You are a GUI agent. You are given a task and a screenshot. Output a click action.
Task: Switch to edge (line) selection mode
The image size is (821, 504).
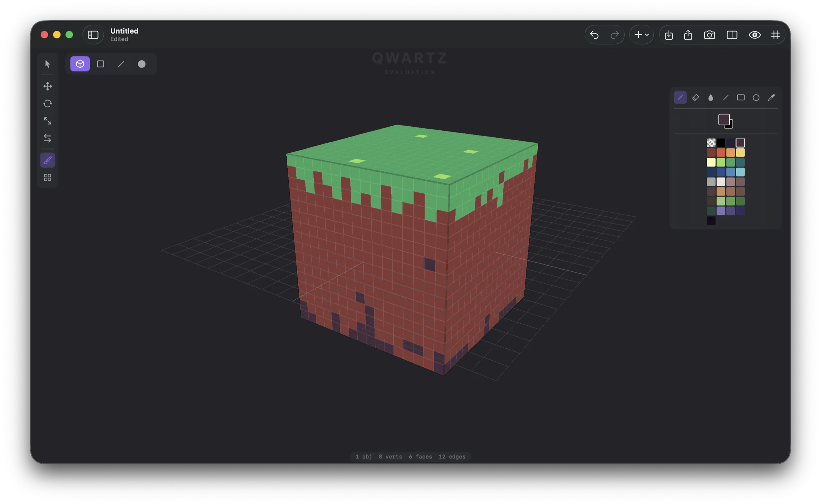pyautogui.click(x=121, y=64)
